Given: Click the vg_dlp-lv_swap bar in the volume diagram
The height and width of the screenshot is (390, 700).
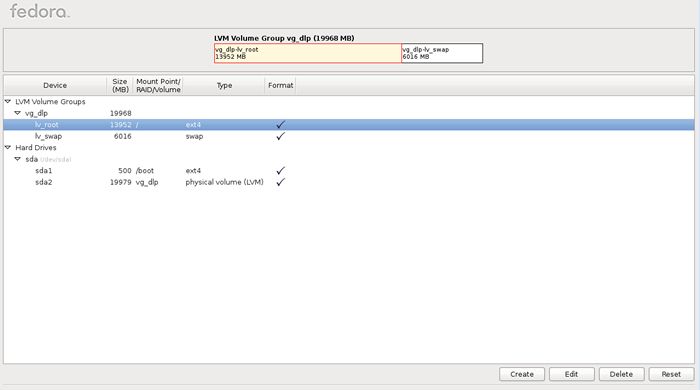Looking at the screenshot, I should click(x=442, y=53).
